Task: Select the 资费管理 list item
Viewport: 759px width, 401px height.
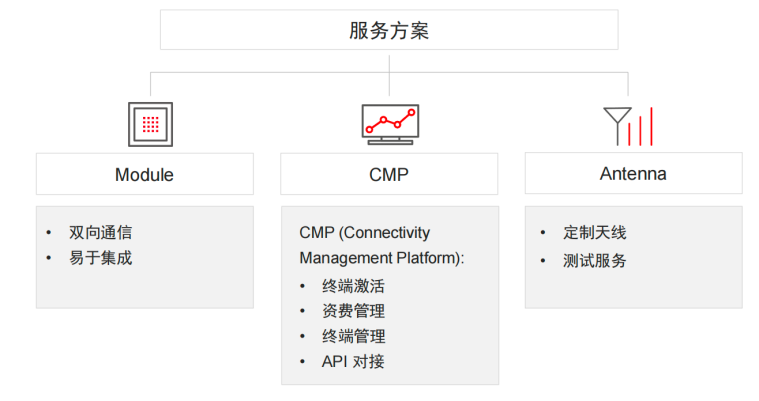Action: (353, 311)
